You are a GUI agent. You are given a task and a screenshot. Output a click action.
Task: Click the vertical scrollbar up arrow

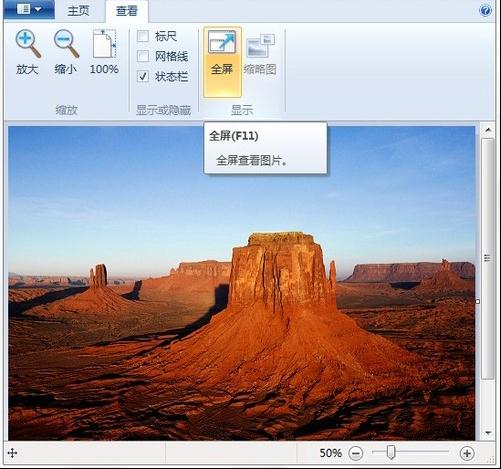coord(488,130)
